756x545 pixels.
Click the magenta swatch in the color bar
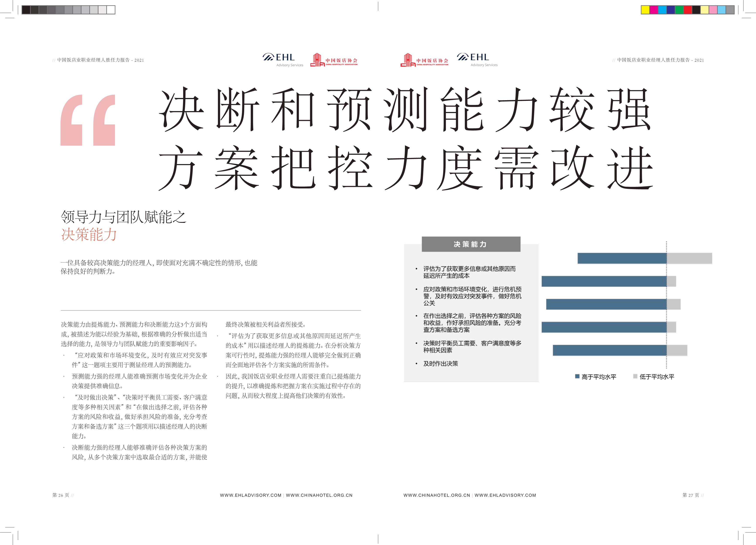click(x=654, y=10)
